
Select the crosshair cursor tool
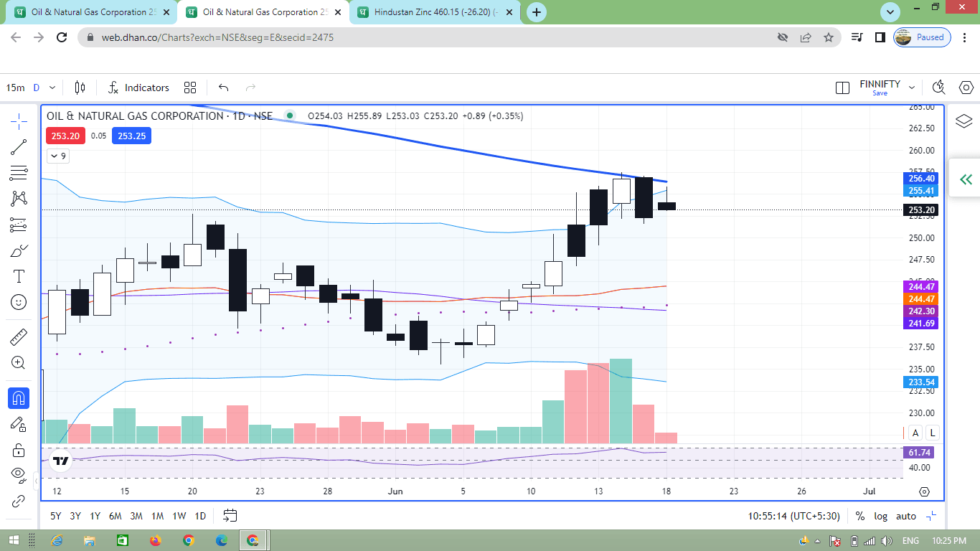point(19,121)
